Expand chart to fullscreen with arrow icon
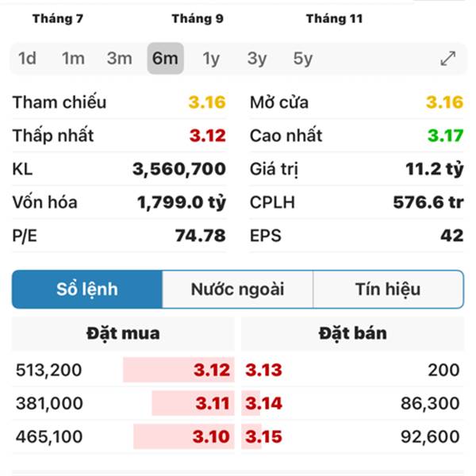Screen dimensions: 476x476 click(x=448, y=58)
